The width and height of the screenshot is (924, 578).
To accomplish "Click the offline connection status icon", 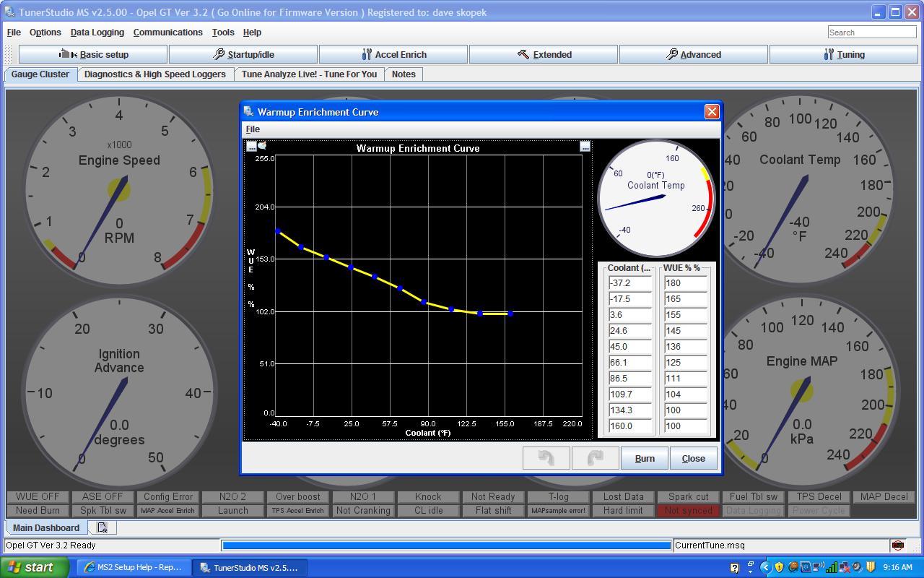I will point(897,545).
